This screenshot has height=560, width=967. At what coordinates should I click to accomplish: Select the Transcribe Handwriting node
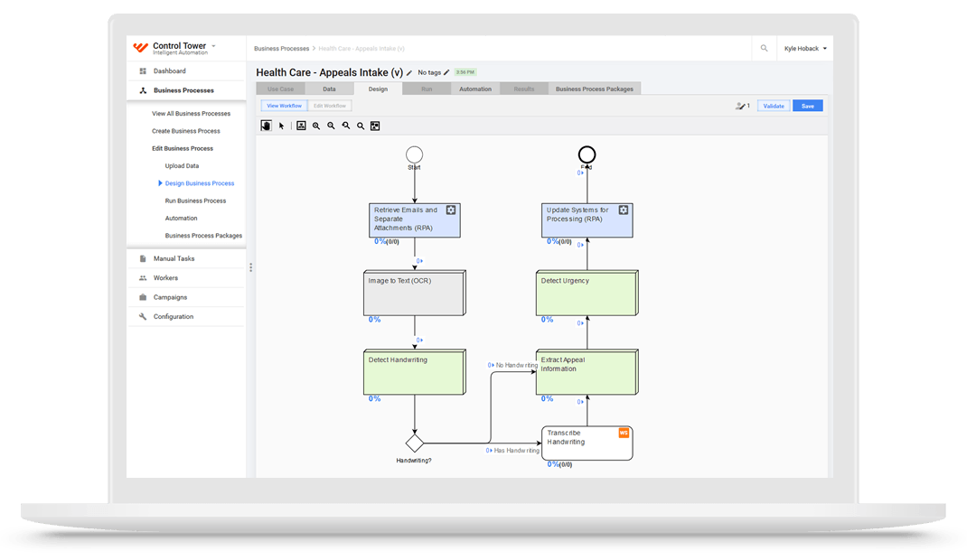[587, 443]
